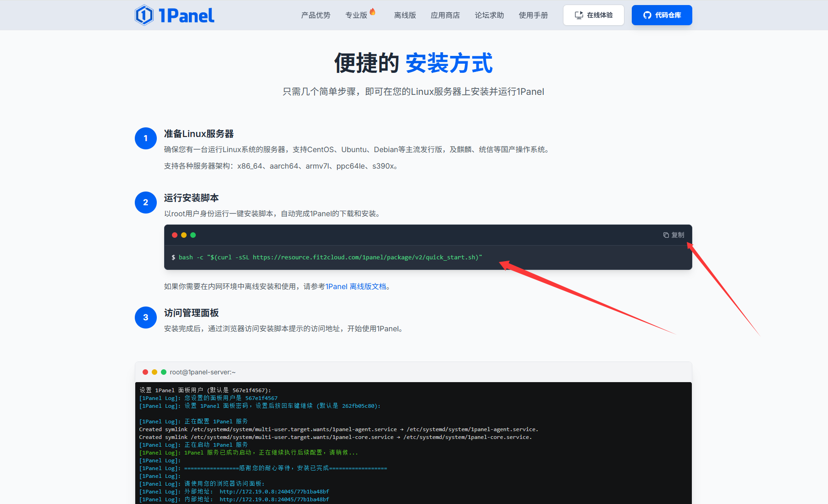This screenshot has height=504, width=828.
Task: Open the 使用手册 navigation link
Action: pyautogui.click(x=533, y=15)
